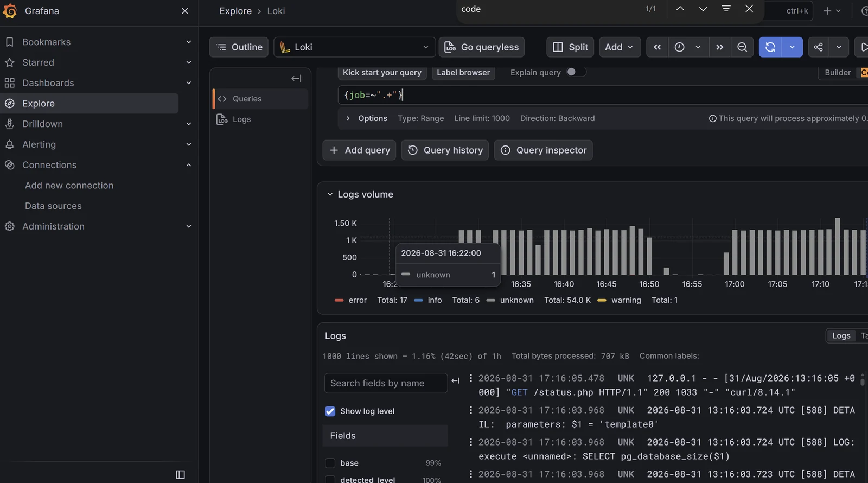868x483 pixels.
Task: Open the Label browser
Action: (463, 73)
